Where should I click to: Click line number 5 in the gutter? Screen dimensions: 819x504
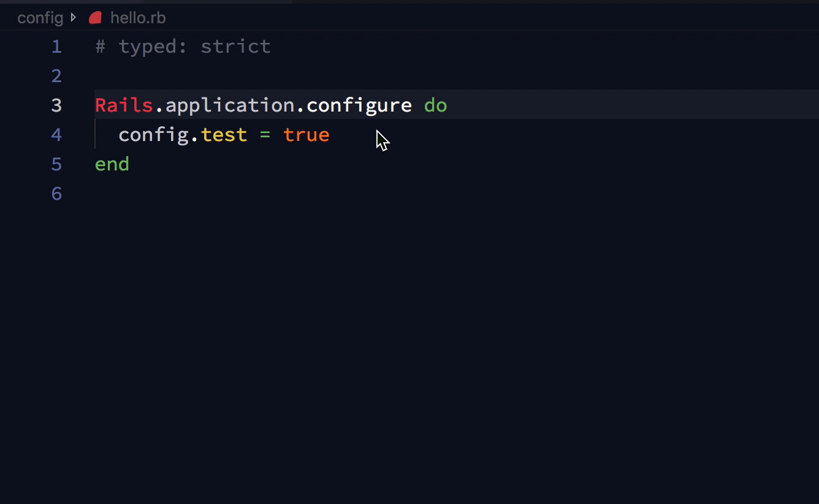coord(56,164)
